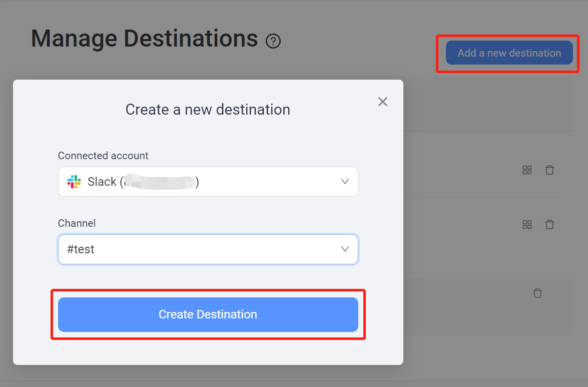The height and width of the screenshot is (387, 588).
Task: Click the Connected account label
Action: 103,156
